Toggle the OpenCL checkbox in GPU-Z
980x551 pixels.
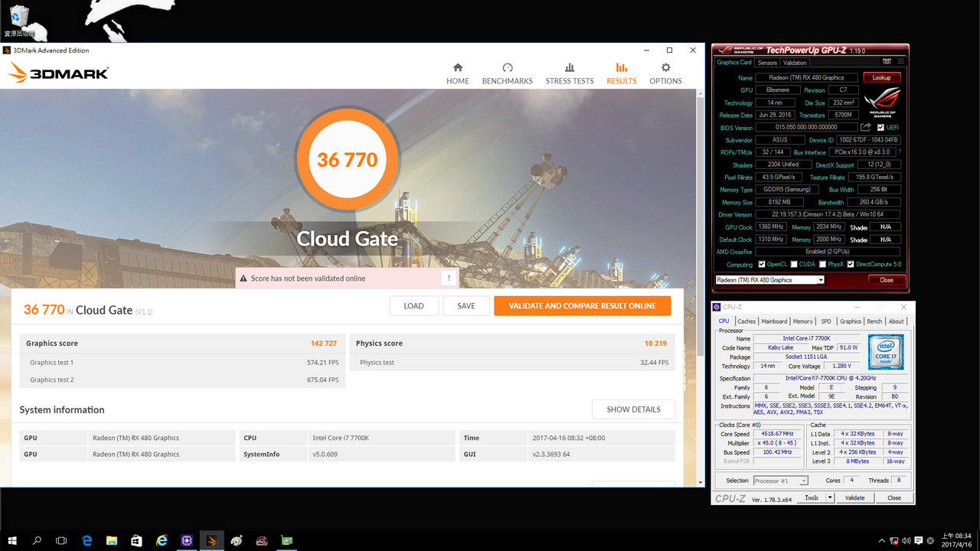pos(762,264)
